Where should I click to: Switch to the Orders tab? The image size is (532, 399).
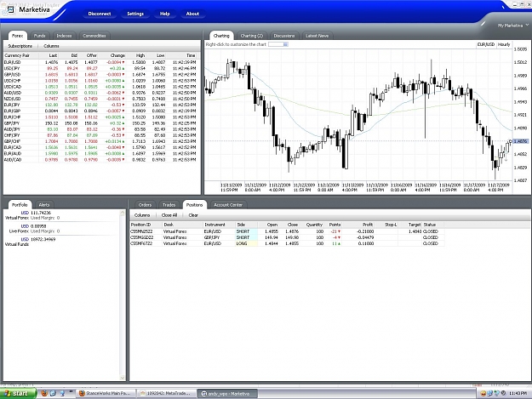(x=145, y=205)
